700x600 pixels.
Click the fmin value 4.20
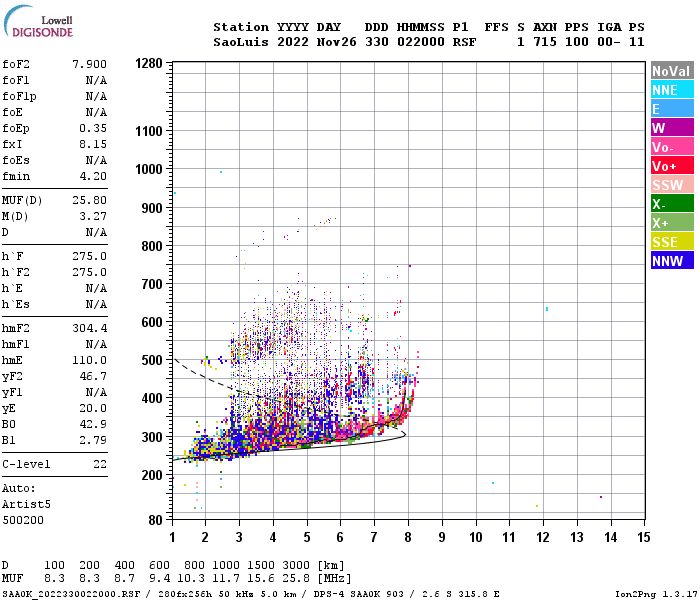click(93, 176)
